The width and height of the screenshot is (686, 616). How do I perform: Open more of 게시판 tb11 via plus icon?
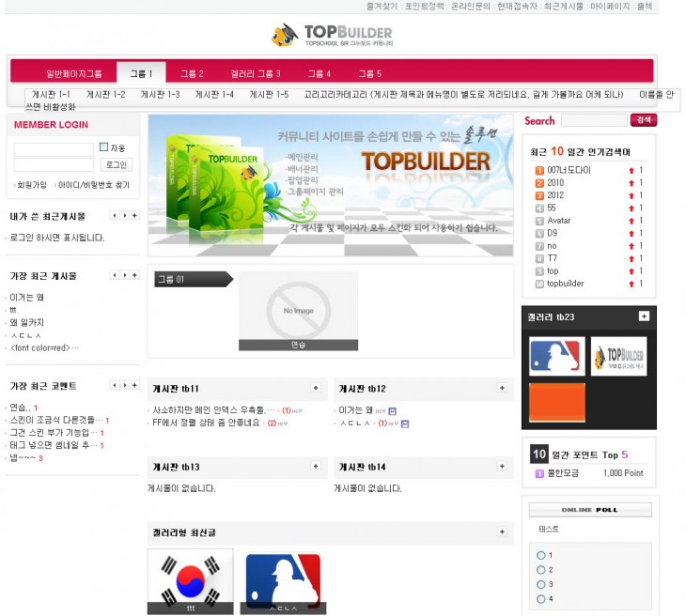pyautogui.click(x=316, y=388)
